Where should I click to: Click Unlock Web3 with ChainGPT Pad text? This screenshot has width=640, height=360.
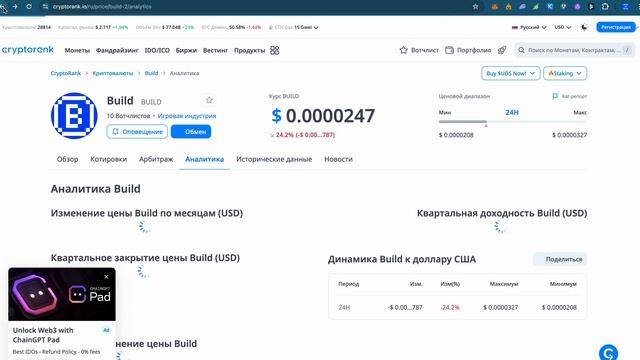[43, 335]
